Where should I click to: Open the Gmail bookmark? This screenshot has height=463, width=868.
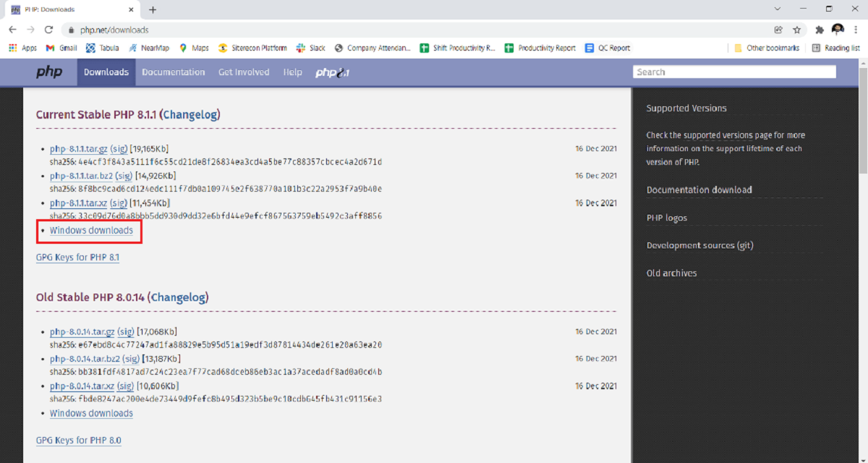(61, 48)
